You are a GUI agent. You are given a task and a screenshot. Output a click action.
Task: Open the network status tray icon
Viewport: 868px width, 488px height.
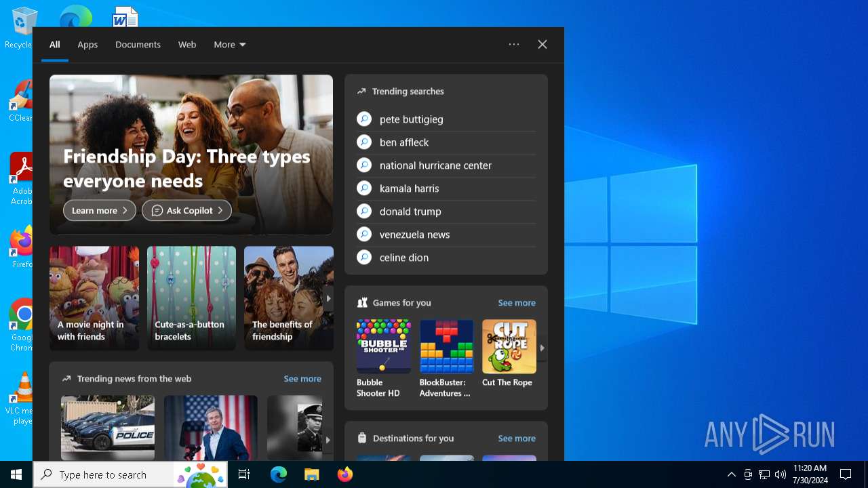[764, 474]
